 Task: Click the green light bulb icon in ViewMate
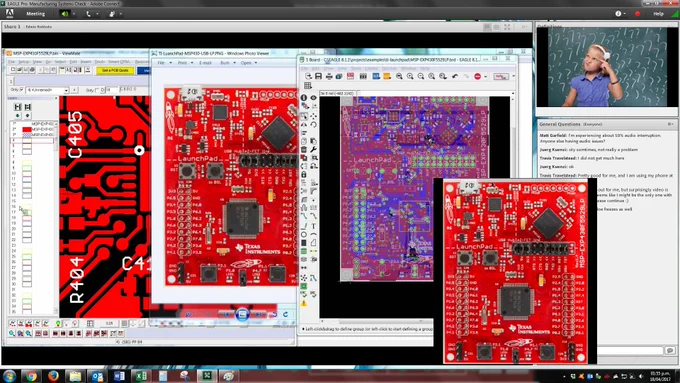click(58, 324)
